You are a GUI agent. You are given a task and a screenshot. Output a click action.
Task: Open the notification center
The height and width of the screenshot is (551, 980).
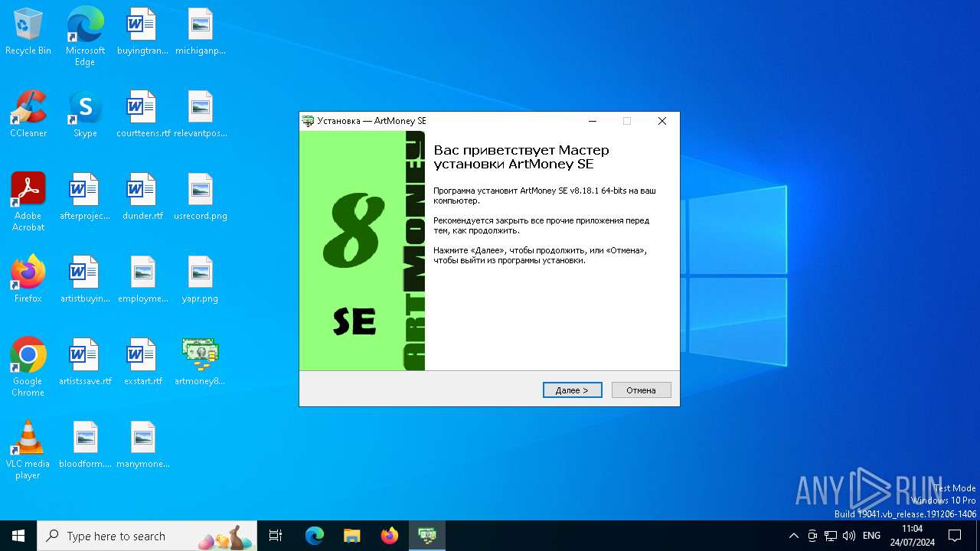click(955, 536)
